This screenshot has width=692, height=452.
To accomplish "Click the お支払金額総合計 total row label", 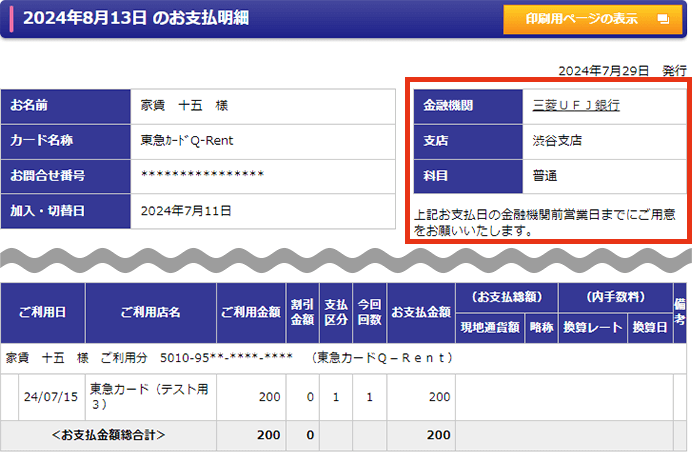I will [x=108, y=435].
